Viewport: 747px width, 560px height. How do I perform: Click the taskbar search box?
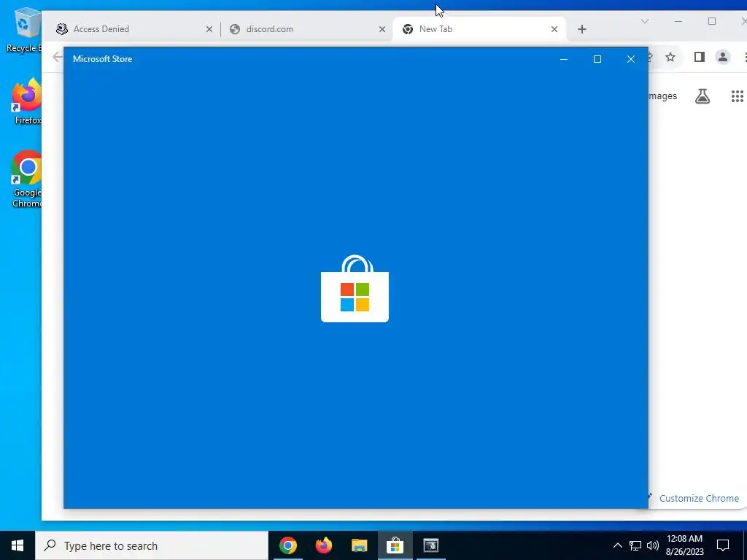pos(152,545)
